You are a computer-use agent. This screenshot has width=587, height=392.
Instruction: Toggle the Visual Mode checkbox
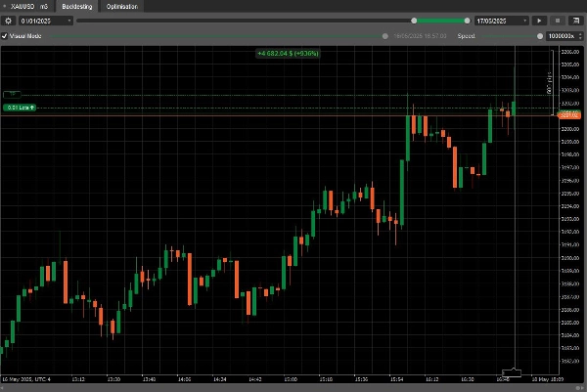coord(5,36)
